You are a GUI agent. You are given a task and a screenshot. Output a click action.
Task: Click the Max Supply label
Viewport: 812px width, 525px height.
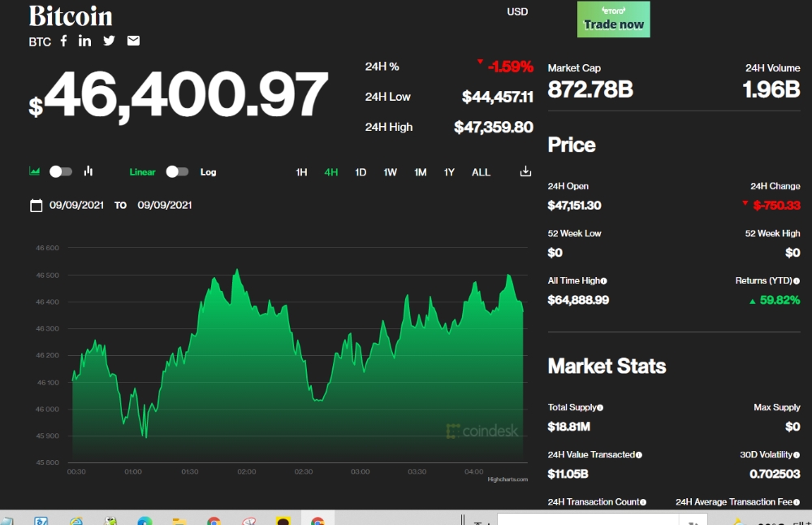[777, 408]
